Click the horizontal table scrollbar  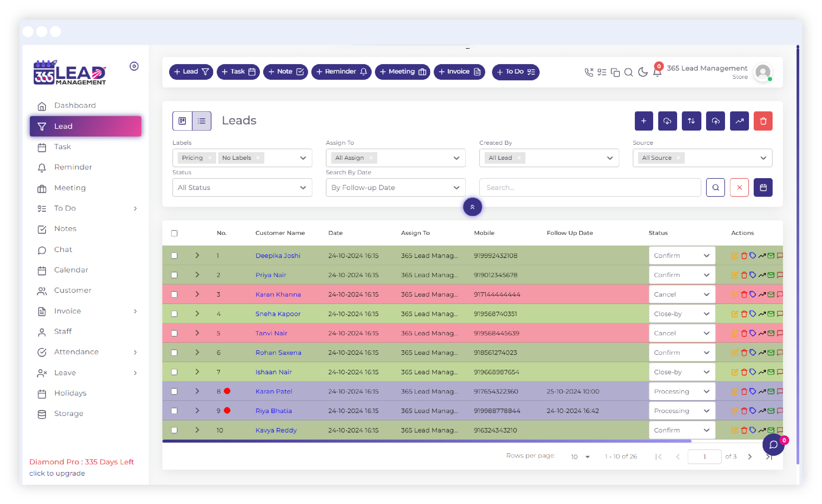click(x=427, y=441)
